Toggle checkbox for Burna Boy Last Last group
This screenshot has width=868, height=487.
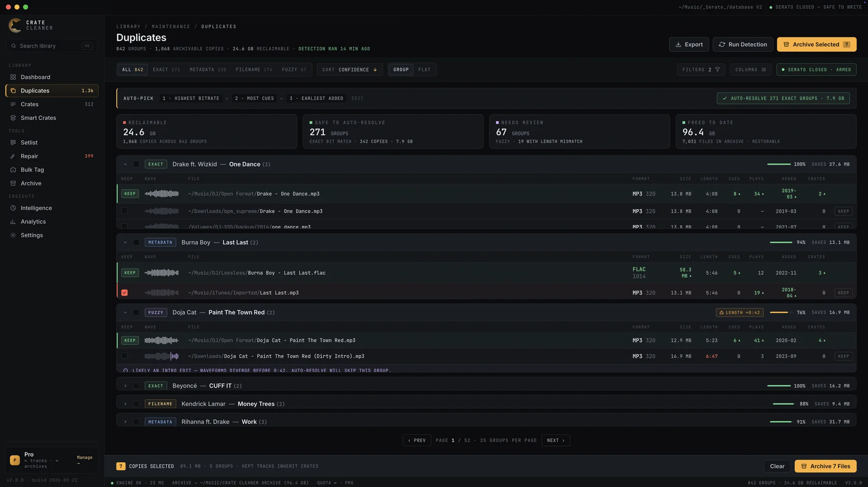click(x=136, y=242)
